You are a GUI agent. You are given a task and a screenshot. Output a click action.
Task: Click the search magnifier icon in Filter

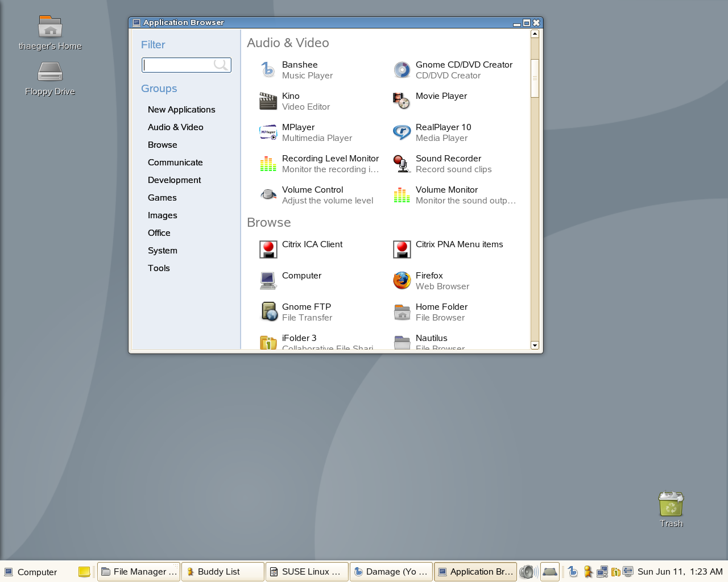[221, 65]
